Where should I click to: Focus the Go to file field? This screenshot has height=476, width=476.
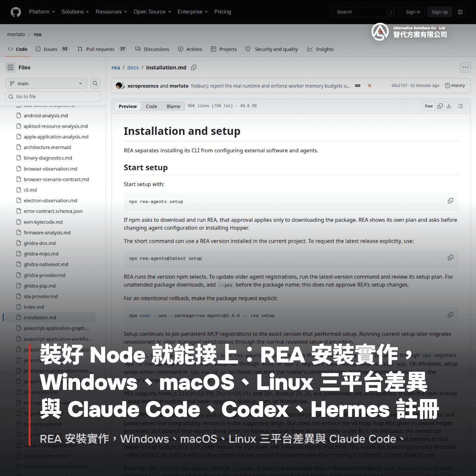53,96
